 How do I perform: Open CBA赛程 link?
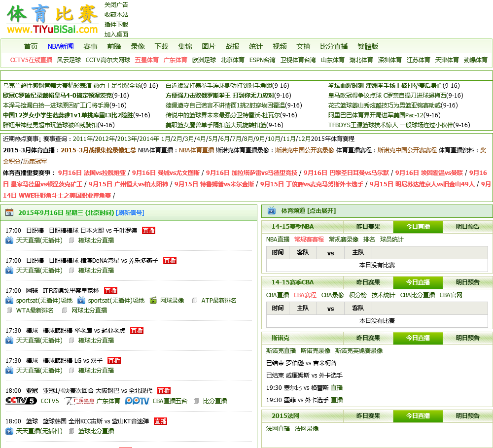pos(305,295)
